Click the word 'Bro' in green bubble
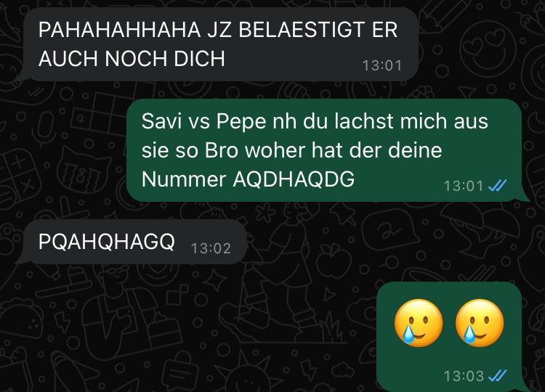Image resolution: width=545 pixels, height=392 pixels. 222,150
